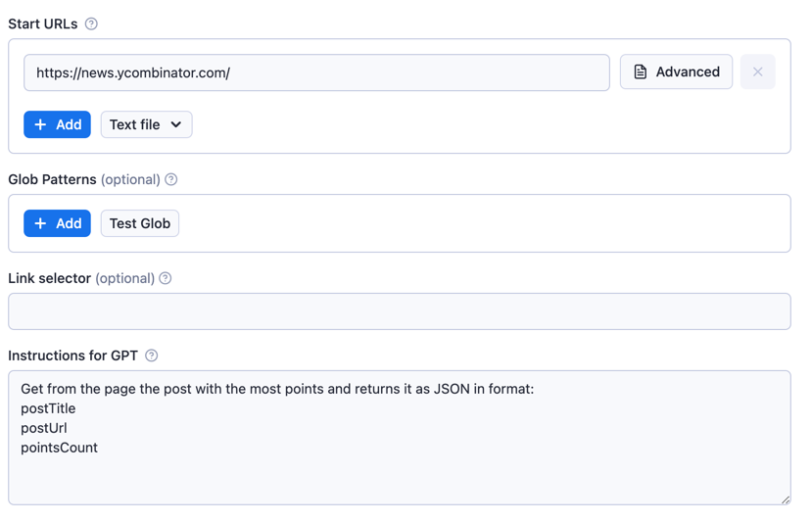Screen dimensions: 812x522
Task: Click the Glob Patterns help question mark
Action: (171, 179)
